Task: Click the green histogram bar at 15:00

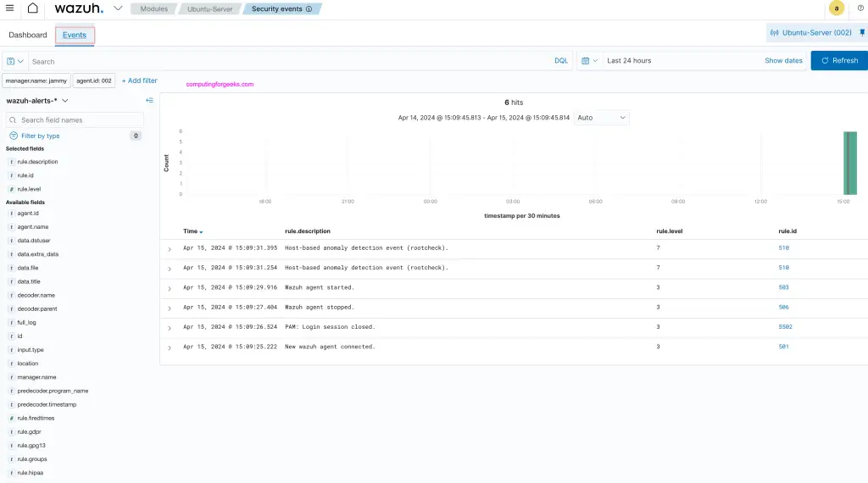Action: click(x=849, y=164)
